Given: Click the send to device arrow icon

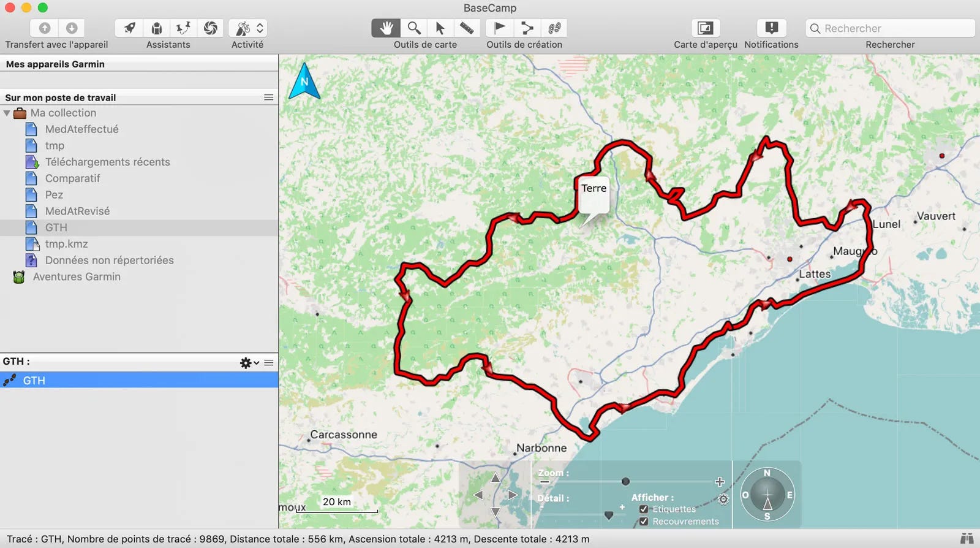Looking at the screenshot, I should (x=45, y=28).
